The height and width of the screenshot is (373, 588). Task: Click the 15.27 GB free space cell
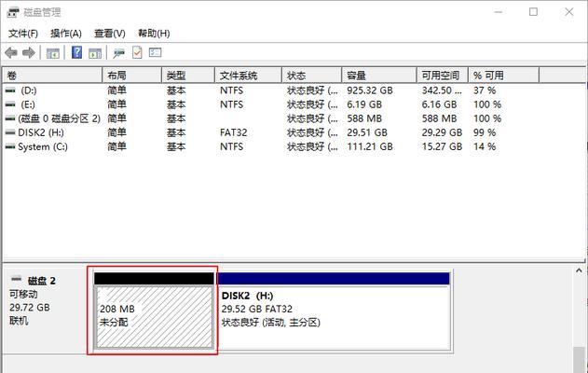tap(442, 146)
